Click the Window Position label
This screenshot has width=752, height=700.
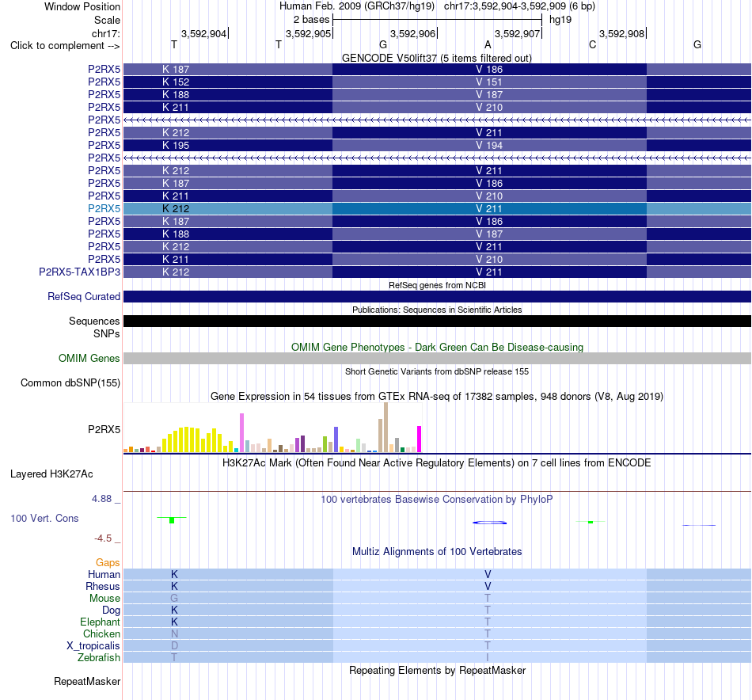click(x=82, y=6)
